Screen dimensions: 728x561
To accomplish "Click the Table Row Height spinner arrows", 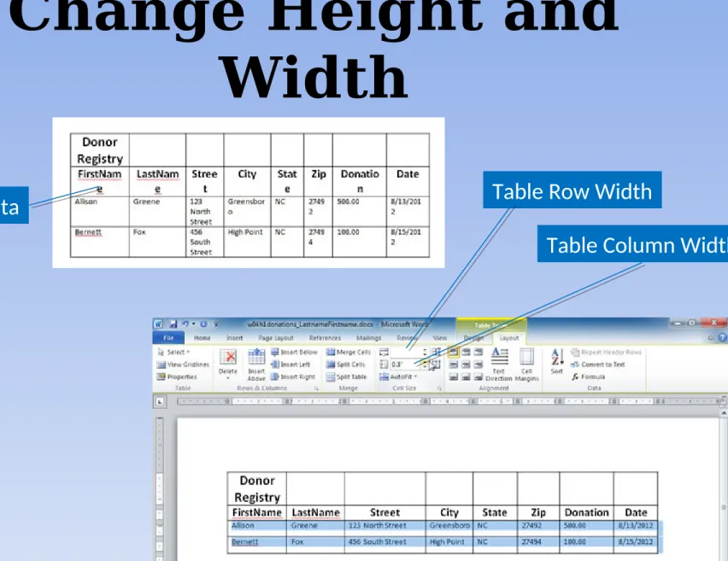I will click(x=425, y=352).
